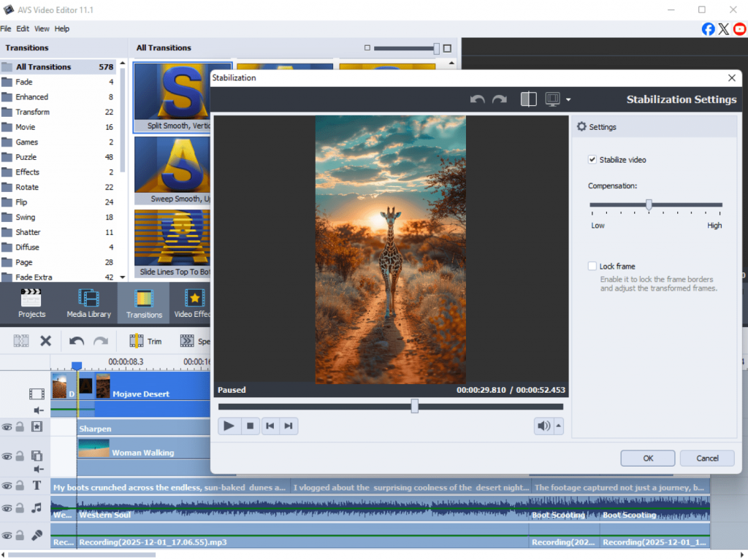Confirm stabilization with the OK button
The width and height of the screenshot is (748, 560).
pyautogui.click(x=647, y=459)
